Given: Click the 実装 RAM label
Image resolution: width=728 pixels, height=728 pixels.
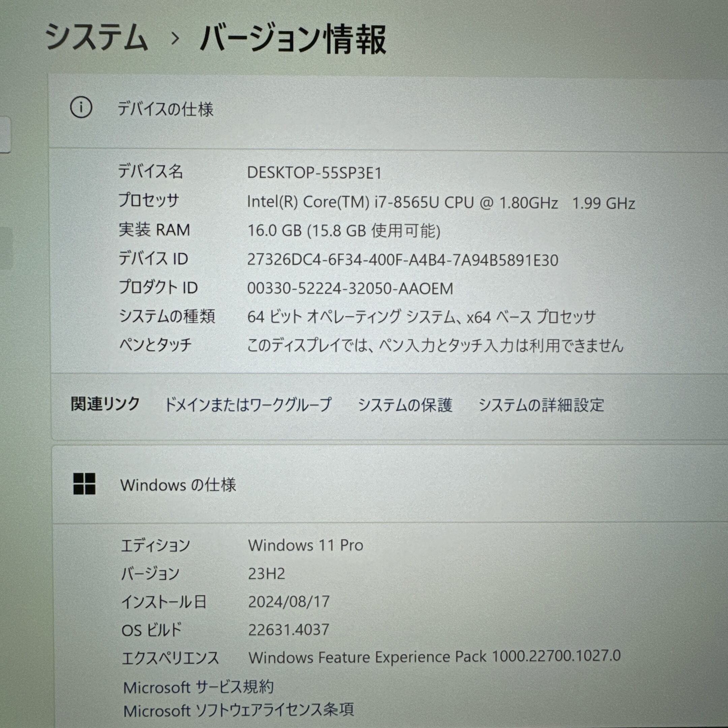Looking at the screenshot, I should (x=154, y=230).
